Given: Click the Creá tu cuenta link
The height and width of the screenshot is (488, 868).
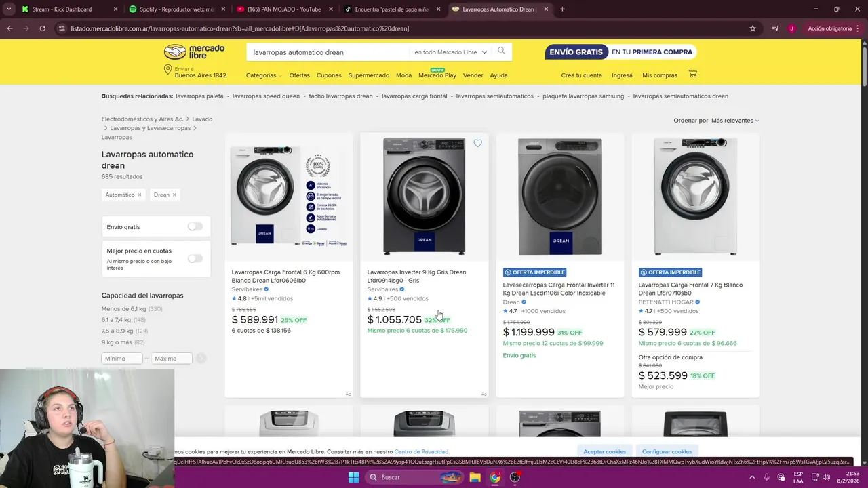Looking at the screenshot, I should pos(581,75).
